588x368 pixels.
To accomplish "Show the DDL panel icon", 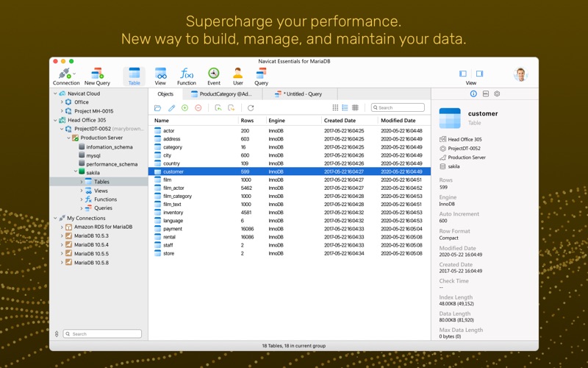I will (486, 94).
